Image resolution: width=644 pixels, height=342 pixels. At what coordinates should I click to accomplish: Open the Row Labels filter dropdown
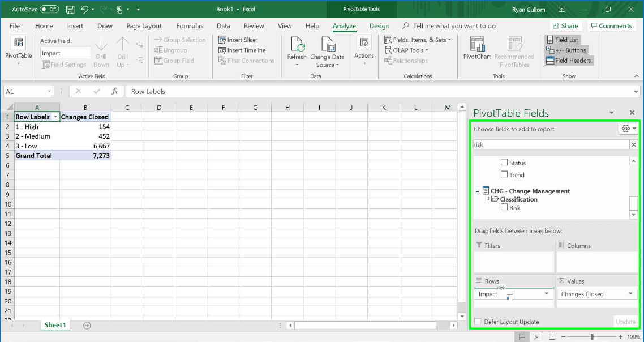pyautogui.click(x=55, y=117)
